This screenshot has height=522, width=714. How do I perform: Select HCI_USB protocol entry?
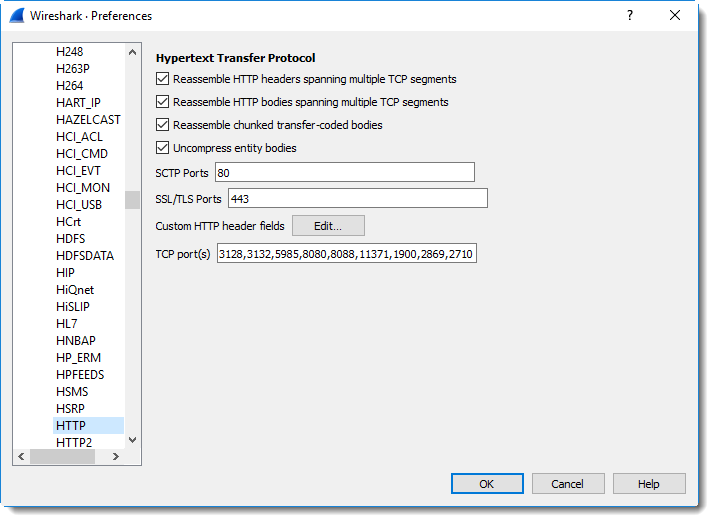[79, 205]
